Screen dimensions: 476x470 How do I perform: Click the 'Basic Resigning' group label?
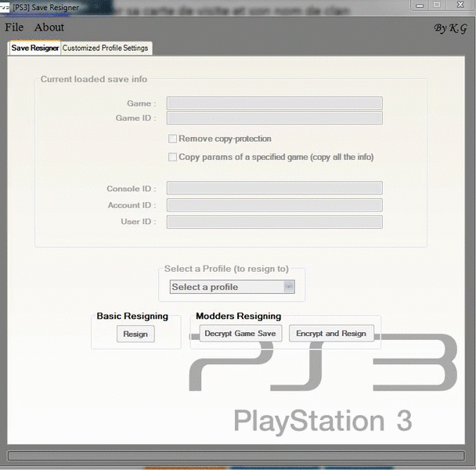click(132, 316)
